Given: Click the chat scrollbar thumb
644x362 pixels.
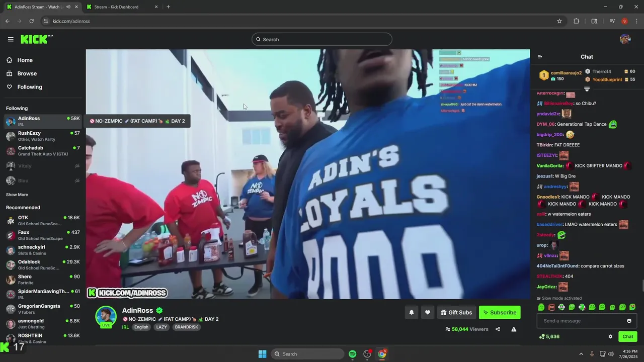Looking at the screenshot, I should tap(642, 286).
